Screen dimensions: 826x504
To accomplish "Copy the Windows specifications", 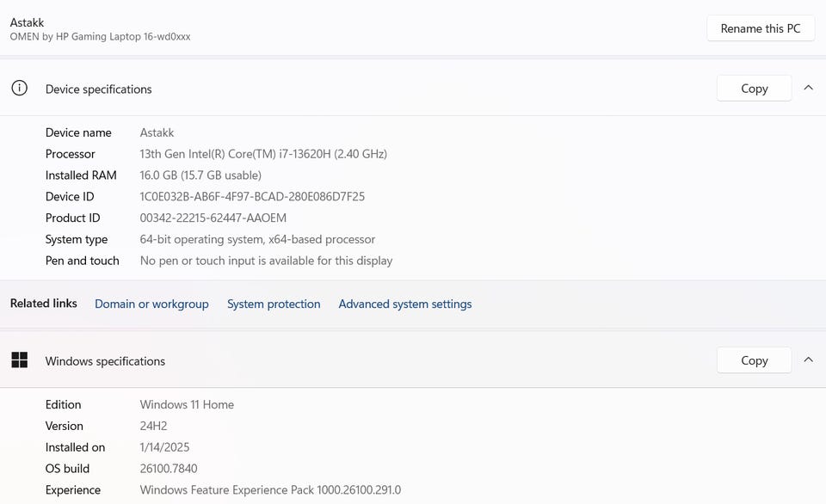I will click(x=754, y=360).
